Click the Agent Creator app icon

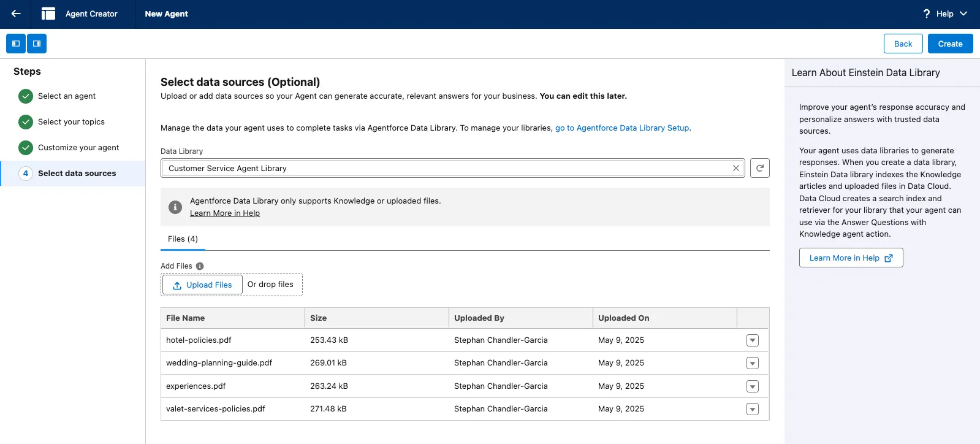(48, 13)
